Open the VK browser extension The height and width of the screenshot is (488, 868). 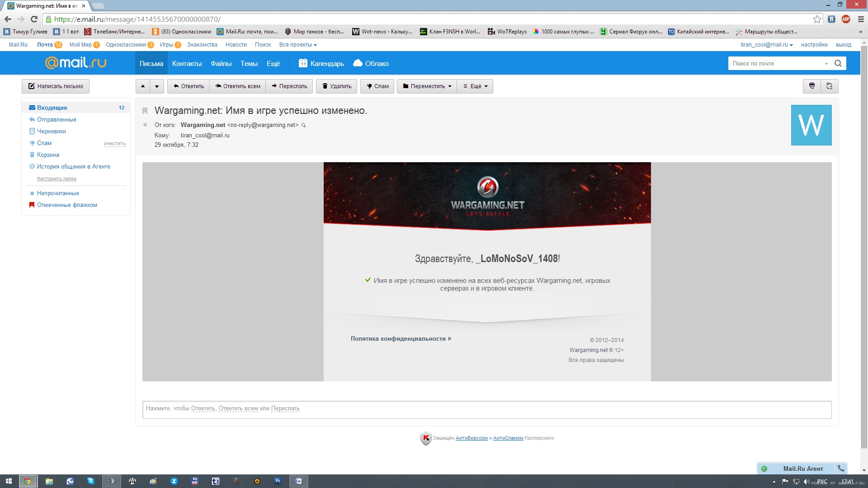[x=831, y=19]
